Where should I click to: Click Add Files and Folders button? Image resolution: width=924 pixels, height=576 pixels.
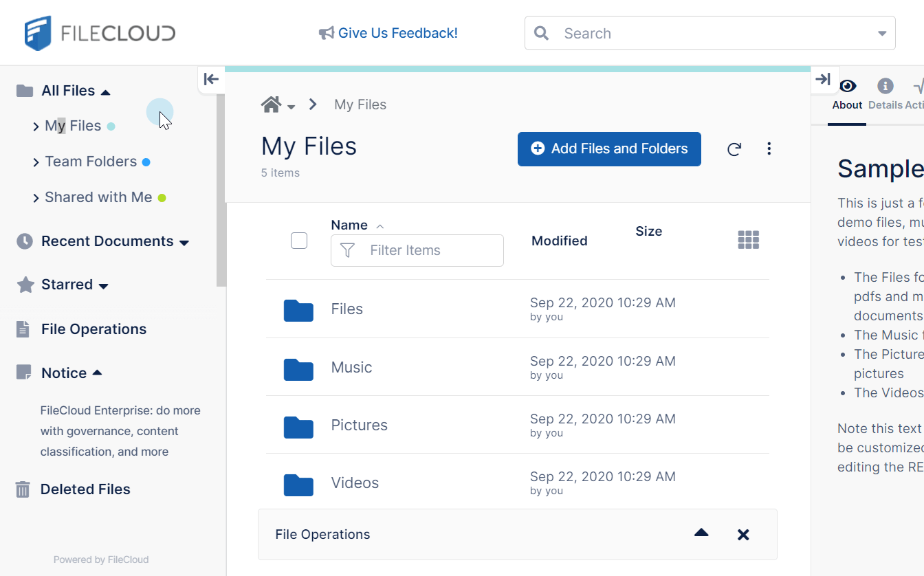click(x=608, y=149)
